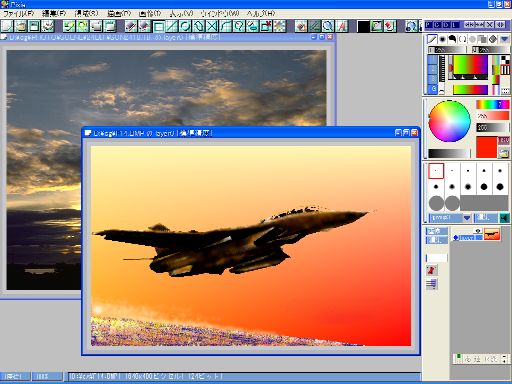
Task: Click the magnifier zoom tool icon
Action: 328,26
